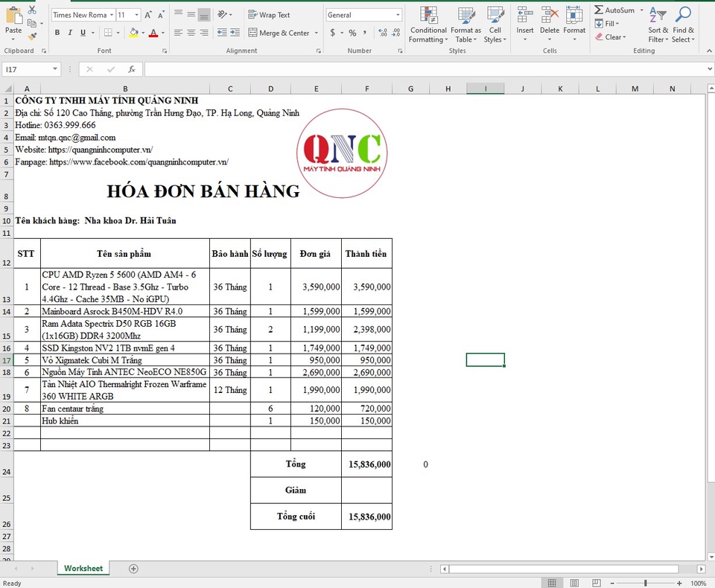Click Increase Indent icon

[x=235, y=32]
